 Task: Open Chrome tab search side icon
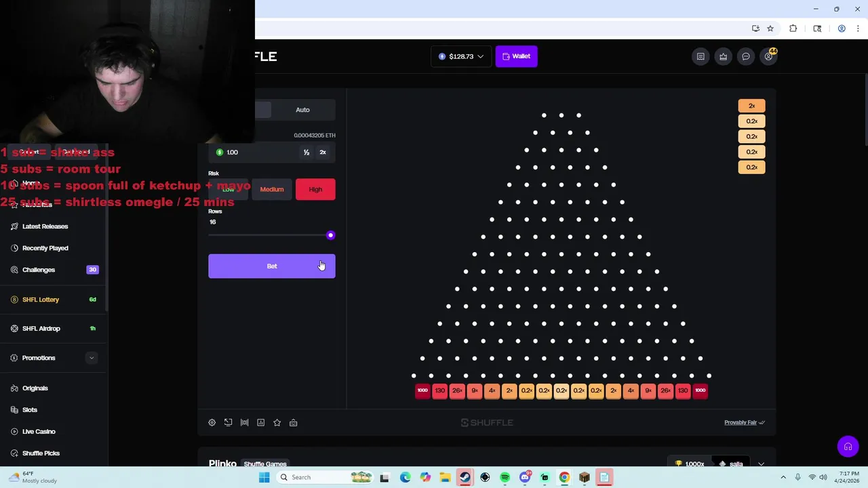pos(817,28)
